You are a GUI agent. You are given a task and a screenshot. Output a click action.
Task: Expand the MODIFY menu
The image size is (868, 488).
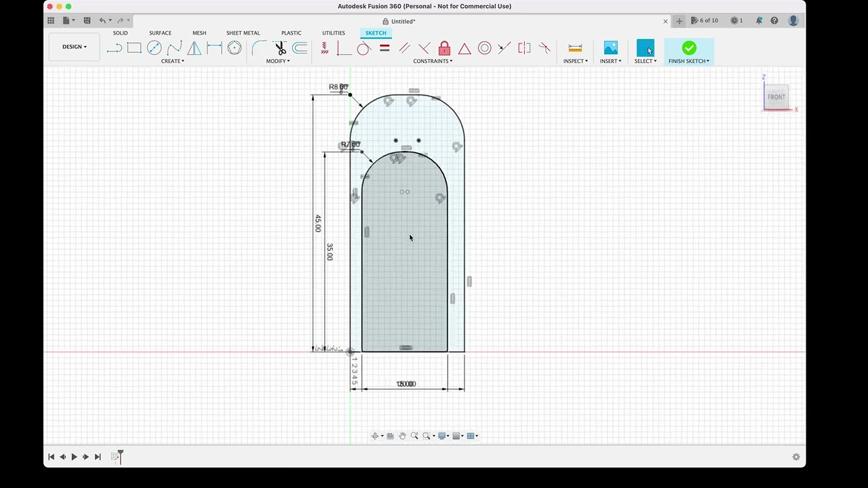coord(277,61)
